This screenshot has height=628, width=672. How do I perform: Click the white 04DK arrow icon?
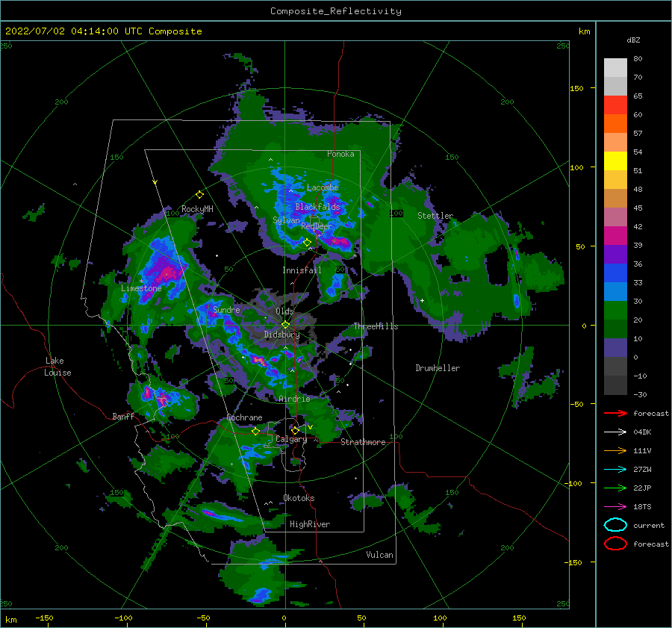[x=615, y=432]
